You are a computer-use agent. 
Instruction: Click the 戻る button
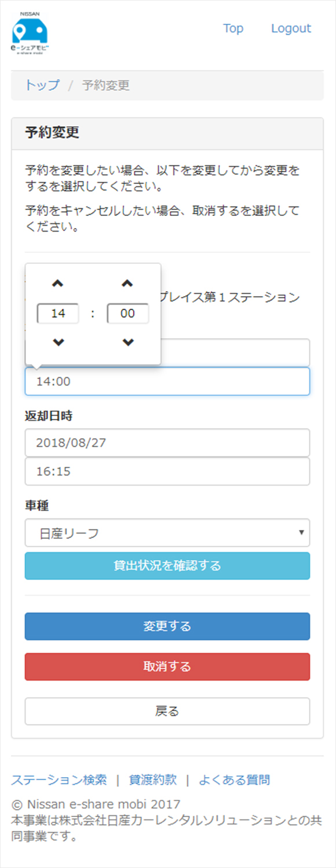pos(167,712)
